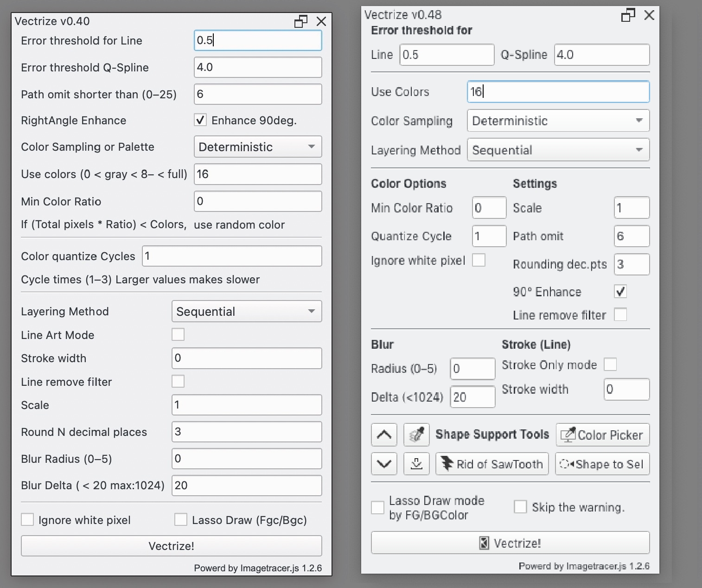
Task: Click the eyedropper layer icon beside Shape Support Tools
Action: tap(416, 435)
